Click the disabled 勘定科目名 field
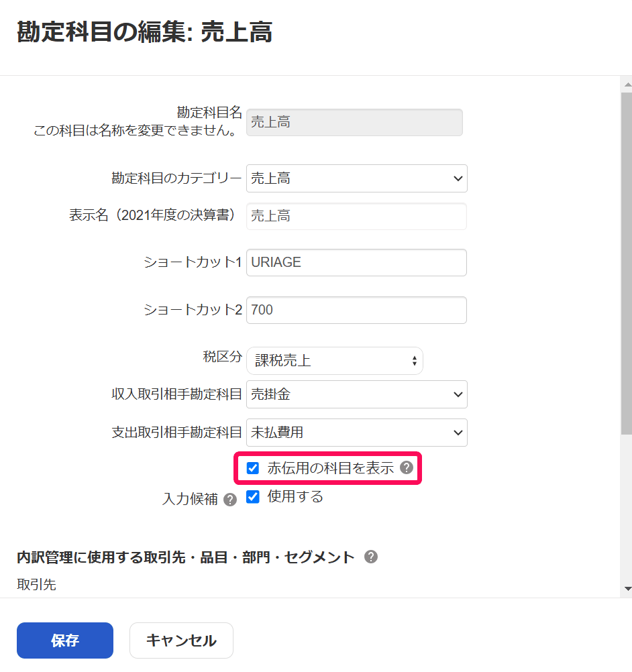Viewport: 632px width, 672px height. 355,122
